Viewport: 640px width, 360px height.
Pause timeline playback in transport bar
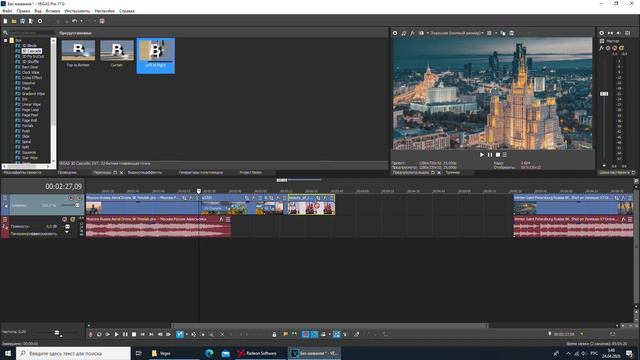125,334
